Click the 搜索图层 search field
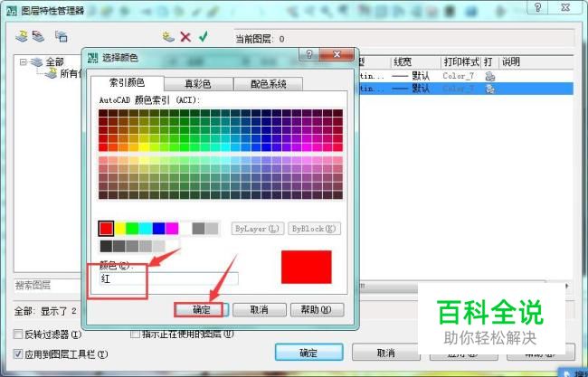Screen dimensions: 588x377 (x=48, y=286)
